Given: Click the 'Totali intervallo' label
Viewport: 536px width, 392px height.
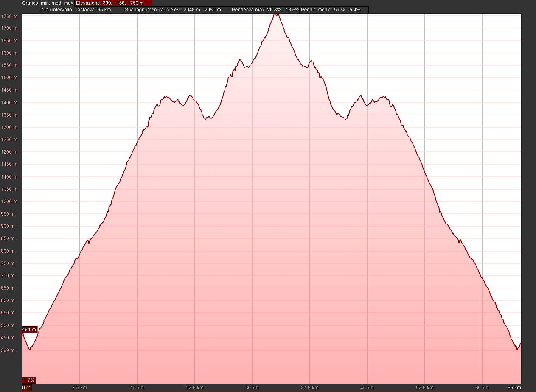Looking at the screenshot, I should tap(56, 9).
